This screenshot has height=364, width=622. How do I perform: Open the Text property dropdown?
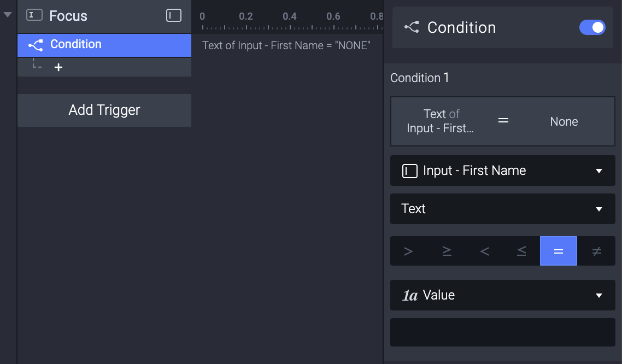coord(503,209)
